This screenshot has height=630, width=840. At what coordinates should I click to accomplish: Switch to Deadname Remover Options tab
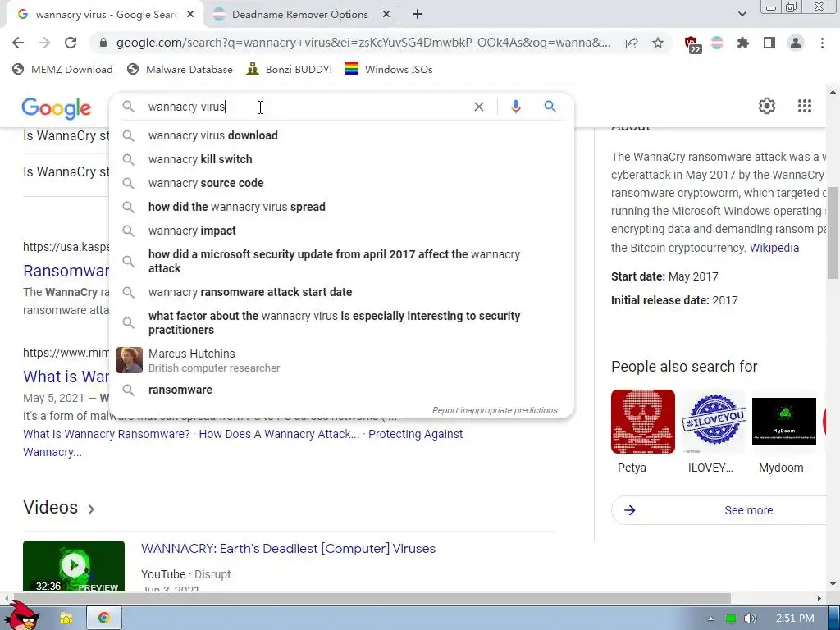click(x=300, y=15)
